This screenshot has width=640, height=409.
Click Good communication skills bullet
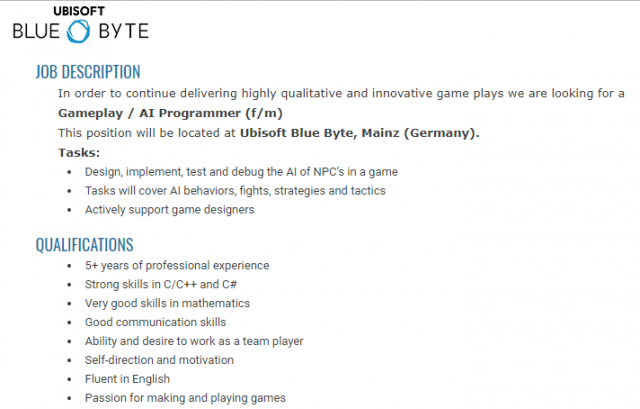click(156, 322)
